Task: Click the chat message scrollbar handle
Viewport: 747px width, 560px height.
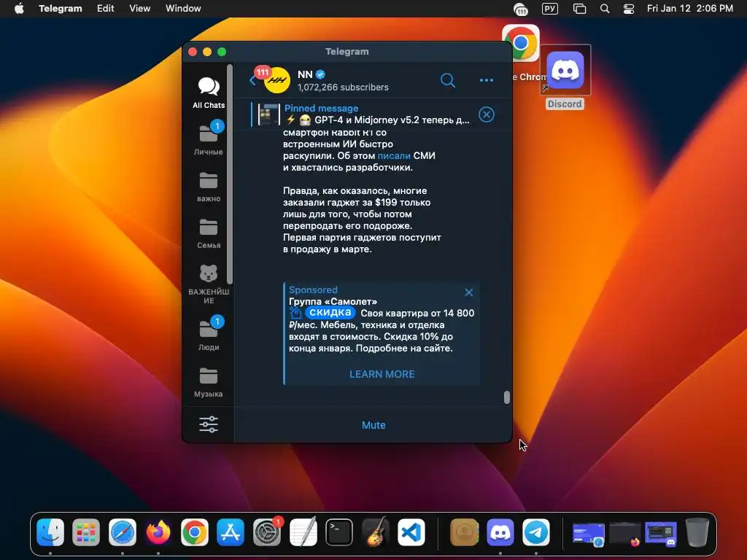Action: [x=506, y=397]
